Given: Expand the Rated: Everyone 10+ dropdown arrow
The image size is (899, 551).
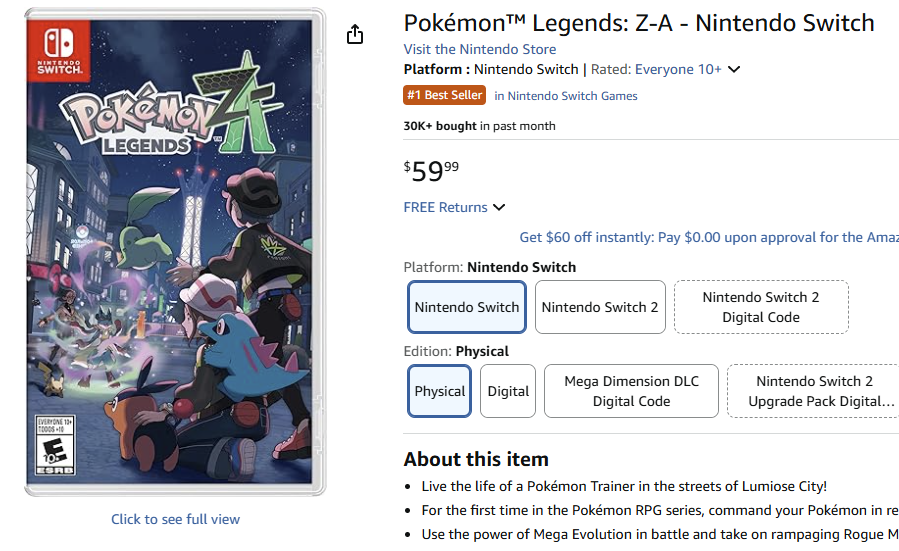Looking at the screenshot, I should pos(735,70).
